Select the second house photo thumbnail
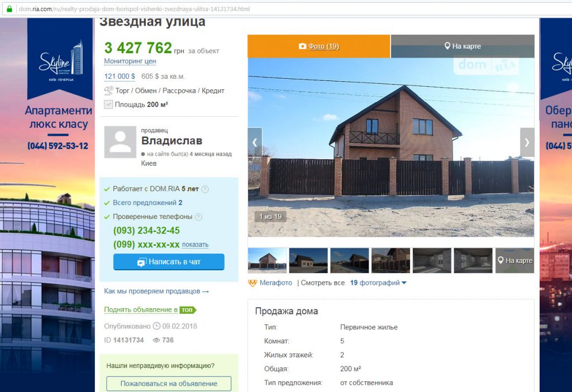Image resolution: width=572 pixels, height=392 pixels. pos(308,260)
